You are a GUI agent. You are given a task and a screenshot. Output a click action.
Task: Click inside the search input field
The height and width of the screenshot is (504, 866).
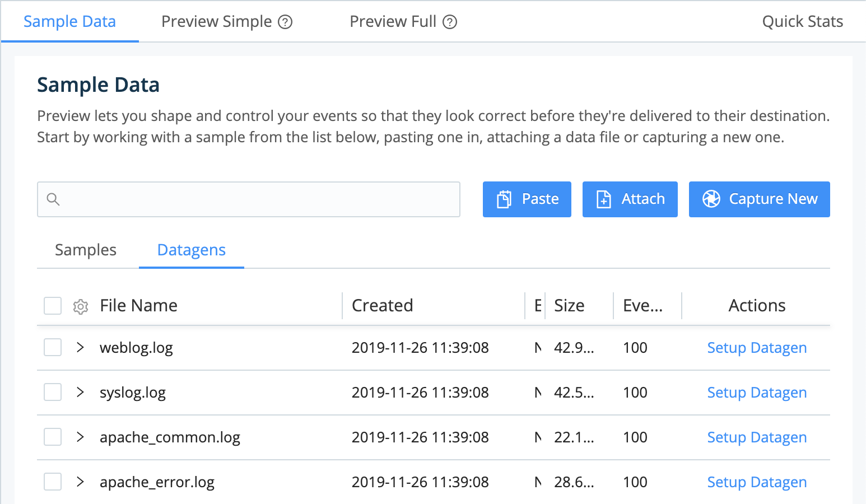(x=246, y=199)
